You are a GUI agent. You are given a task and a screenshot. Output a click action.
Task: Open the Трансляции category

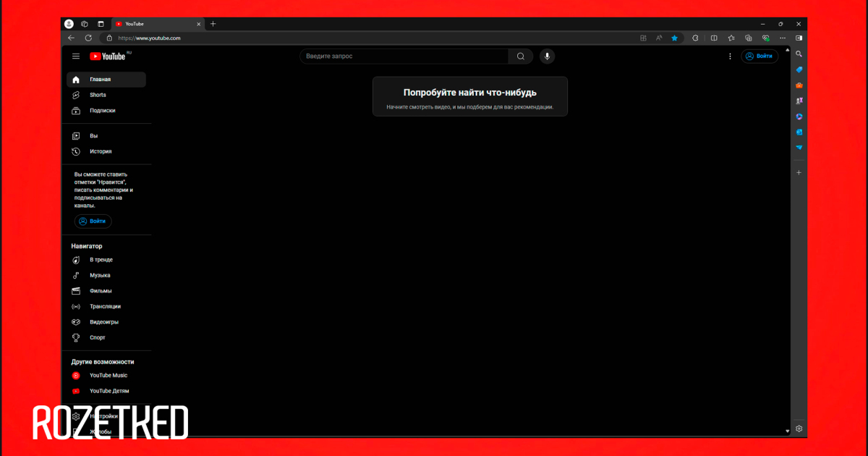pyautogui.click(x=106, y=307)
